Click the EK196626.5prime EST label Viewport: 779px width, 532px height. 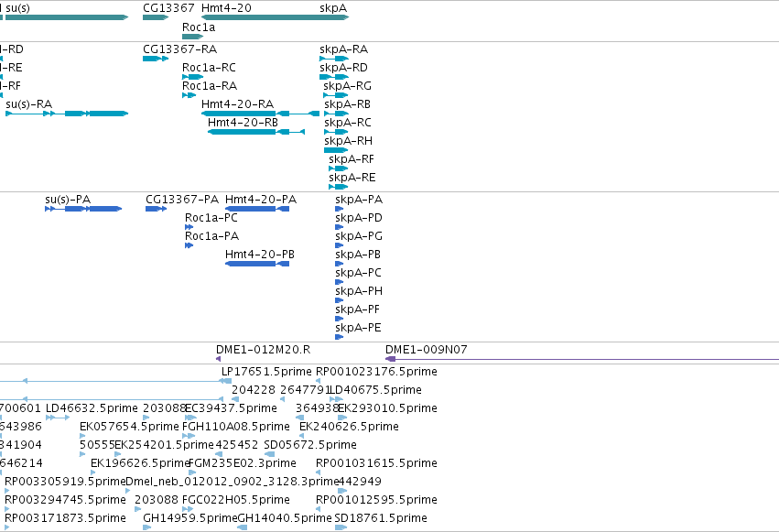click(141, 464)
